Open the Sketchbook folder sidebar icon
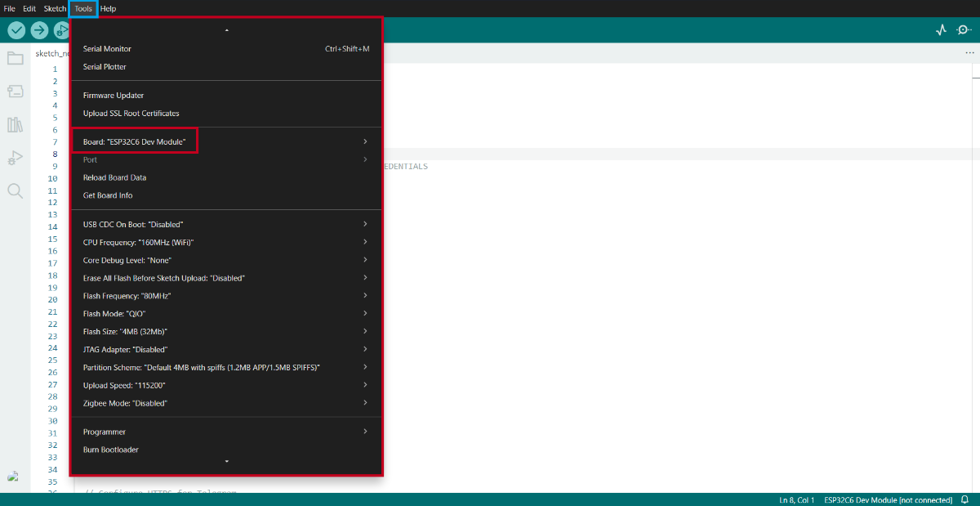980x506 pixels. [x=15, y=58]
